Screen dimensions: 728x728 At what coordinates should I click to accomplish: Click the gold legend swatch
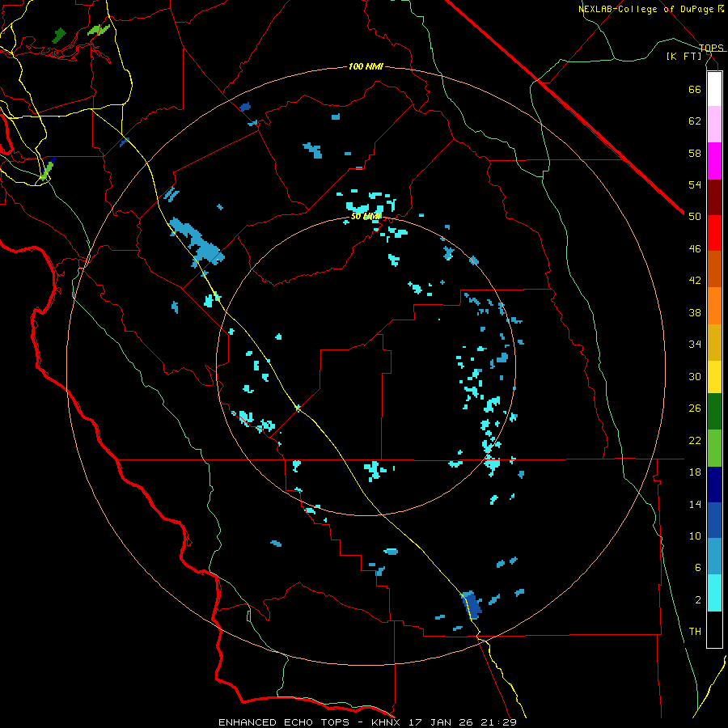[714, 342]
